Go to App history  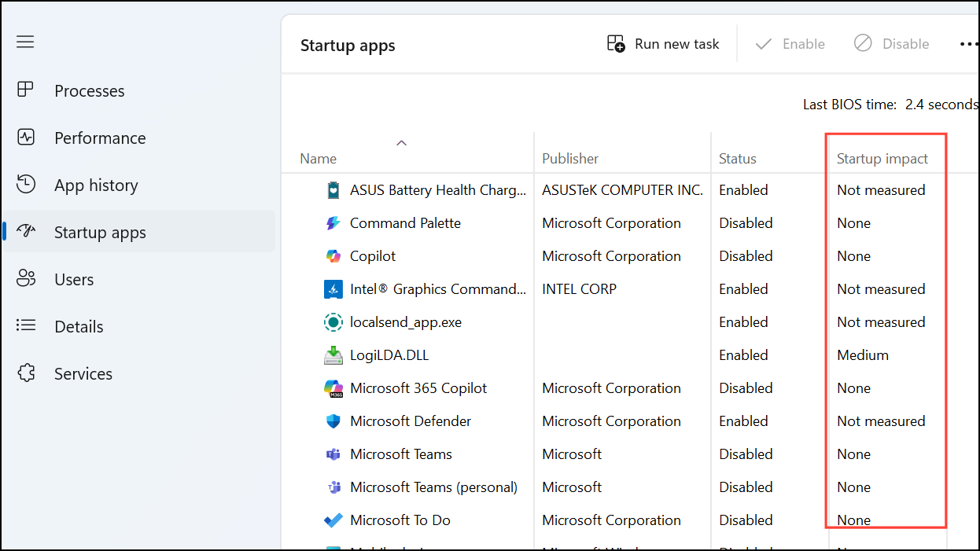(139, 185)
